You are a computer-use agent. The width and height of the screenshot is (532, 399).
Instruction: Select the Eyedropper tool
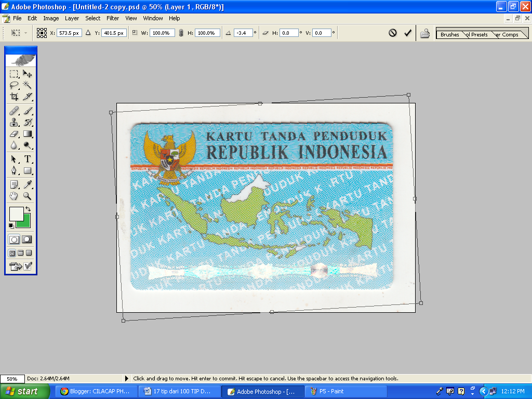[x=27, y=184]
